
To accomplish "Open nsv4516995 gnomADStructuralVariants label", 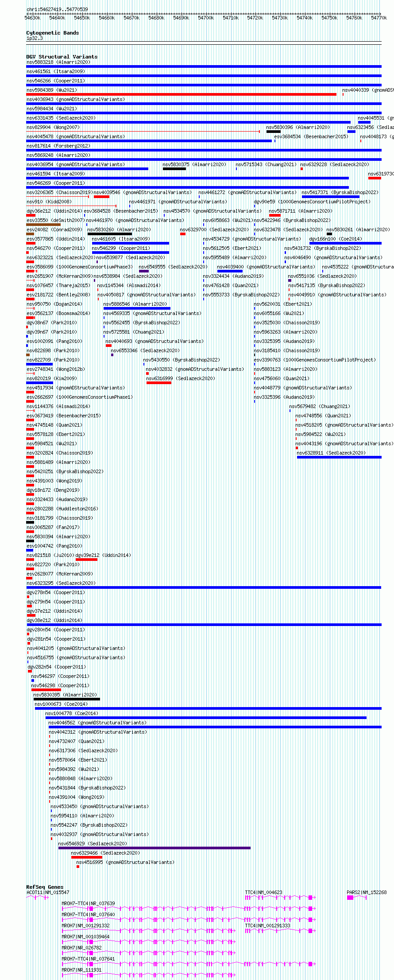I will point(125,862).
